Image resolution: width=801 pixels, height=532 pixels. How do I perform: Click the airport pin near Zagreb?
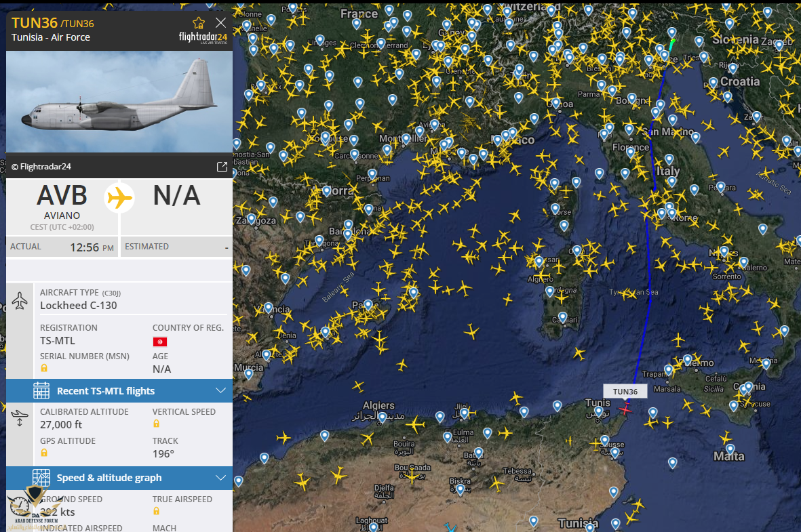[779, 45]
